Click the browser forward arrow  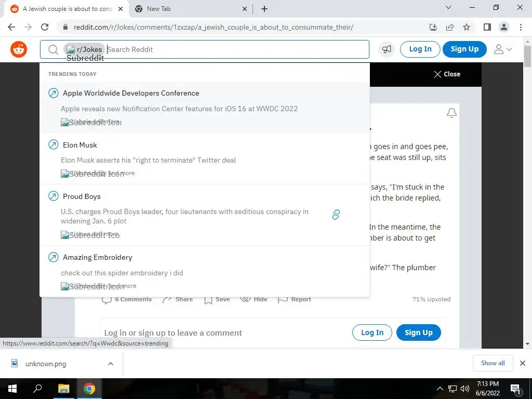(28, 27)
